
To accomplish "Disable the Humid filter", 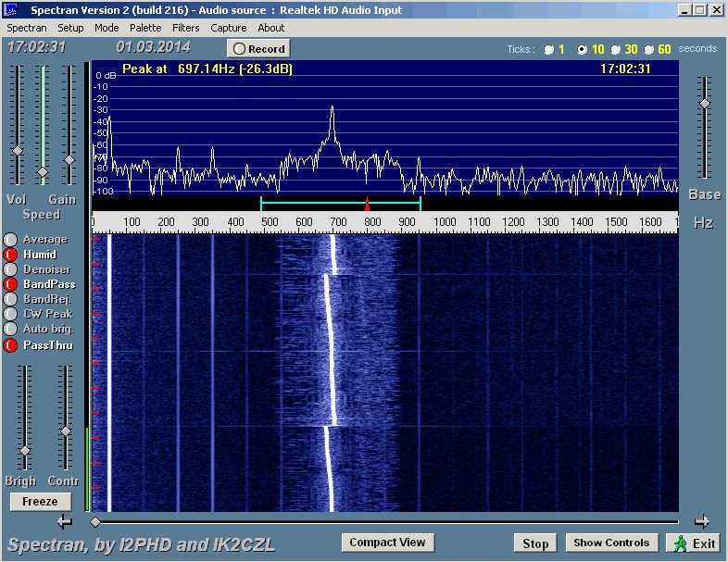I will [11, 255].
